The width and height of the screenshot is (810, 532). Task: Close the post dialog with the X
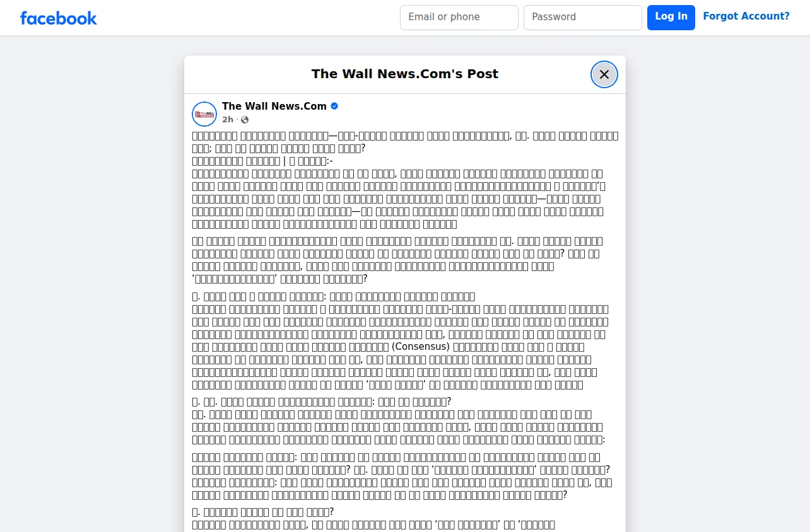pos(604,74)
